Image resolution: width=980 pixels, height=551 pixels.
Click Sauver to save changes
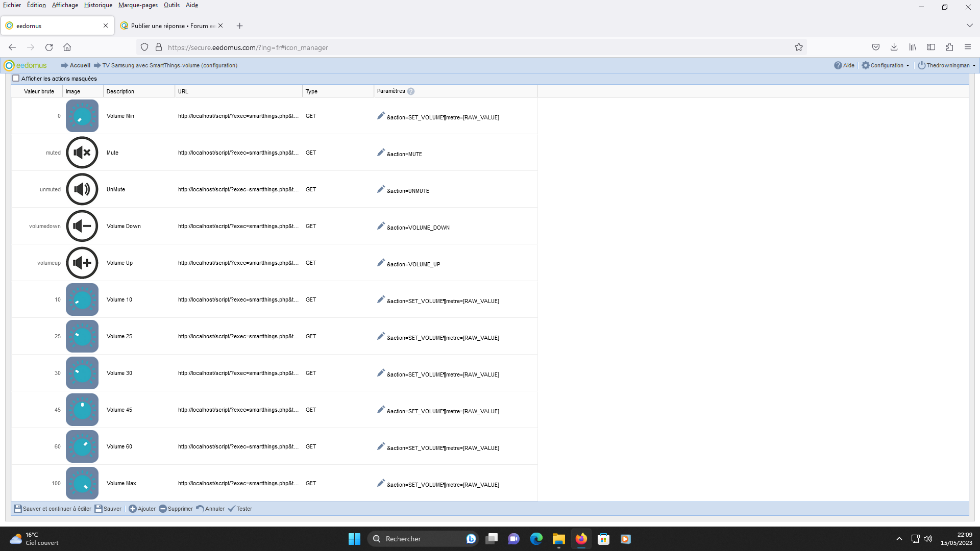(x=108, y=509)
